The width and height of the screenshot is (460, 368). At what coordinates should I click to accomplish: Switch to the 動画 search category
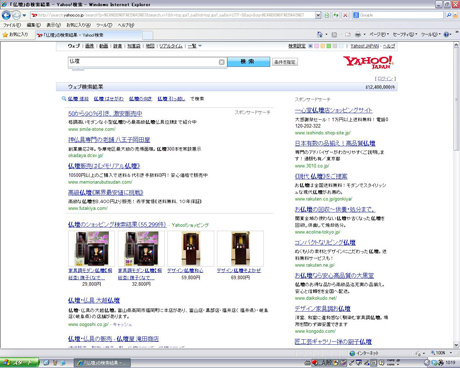point(103,46)
